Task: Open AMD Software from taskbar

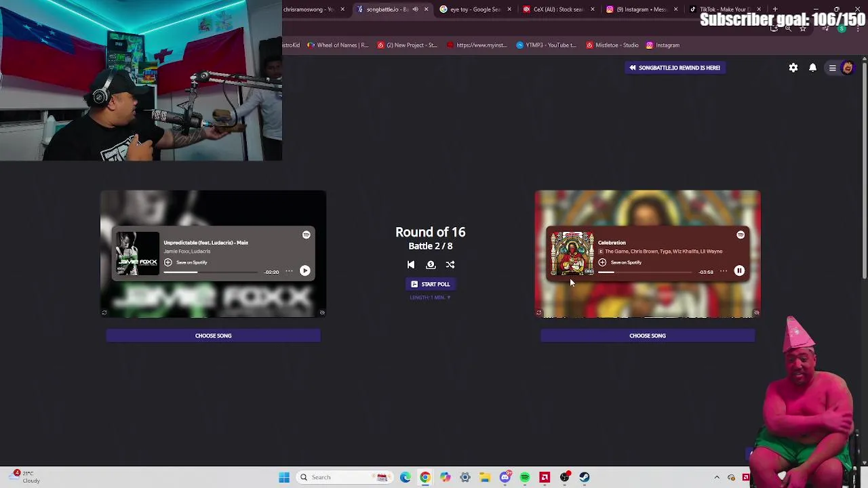Action: click(545, 477)
